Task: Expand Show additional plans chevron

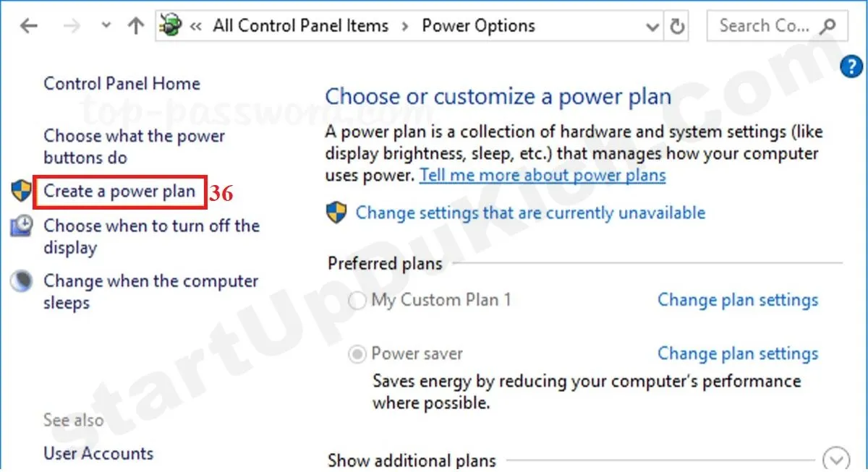Action: [837, 458]
